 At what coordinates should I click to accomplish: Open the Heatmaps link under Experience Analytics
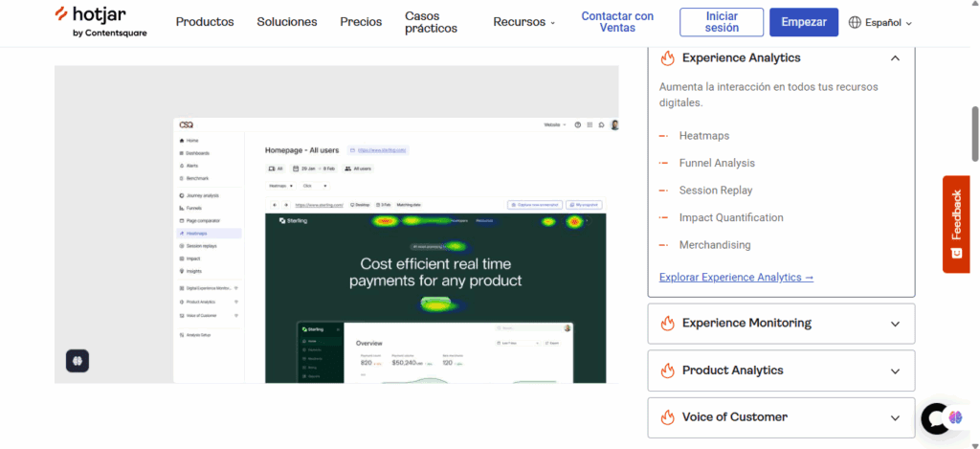coord(703,136)
